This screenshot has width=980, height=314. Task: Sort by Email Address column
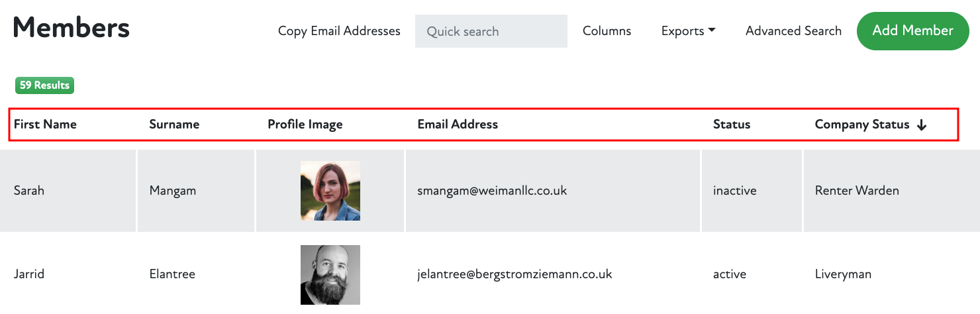pyautogui.click(x=458, y=125)
